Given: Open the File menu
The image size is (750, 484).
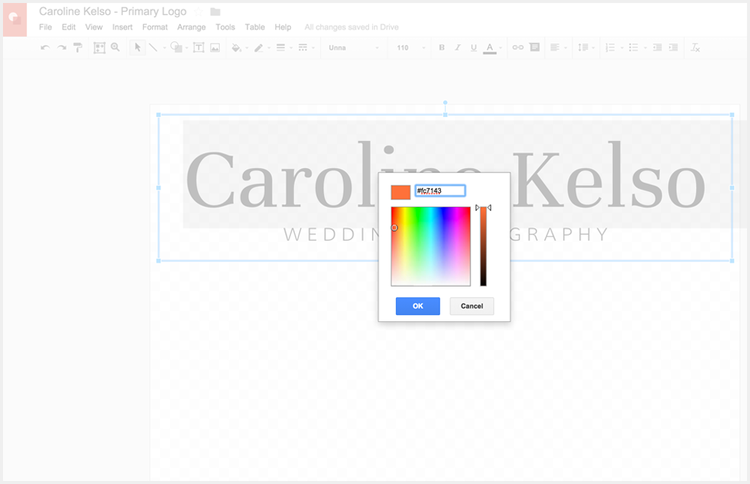Looking at the screenshot, I should tap(45, 27).
